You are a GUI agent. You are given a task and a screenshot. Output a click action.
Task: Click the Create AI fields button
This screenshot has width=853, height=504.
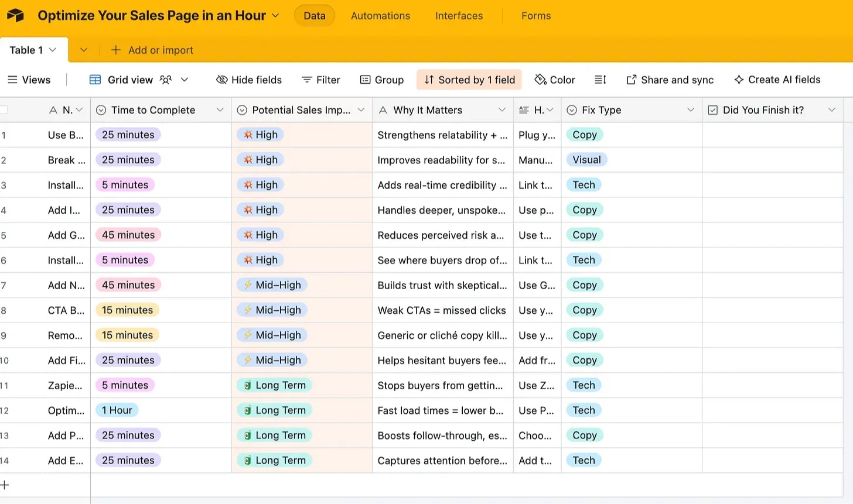[777, 80]
